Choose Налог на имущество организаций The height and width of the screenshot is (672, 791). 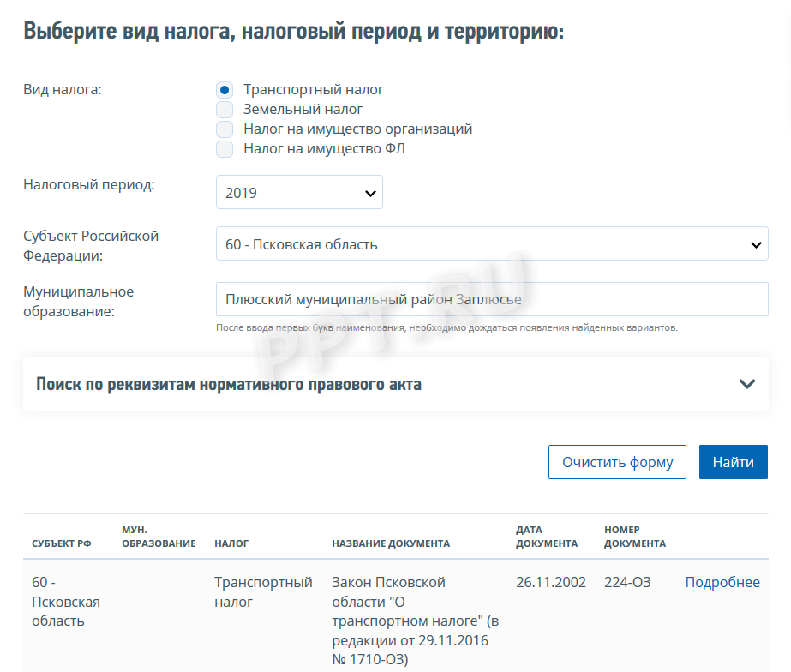pyautogui.click(x=225, y=129)
